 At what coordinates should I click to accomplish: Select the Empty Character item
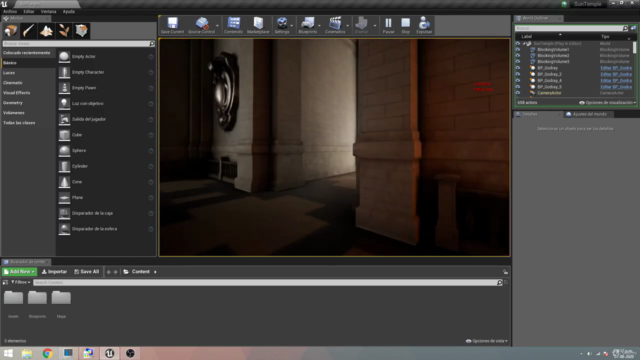pos(106,72)
